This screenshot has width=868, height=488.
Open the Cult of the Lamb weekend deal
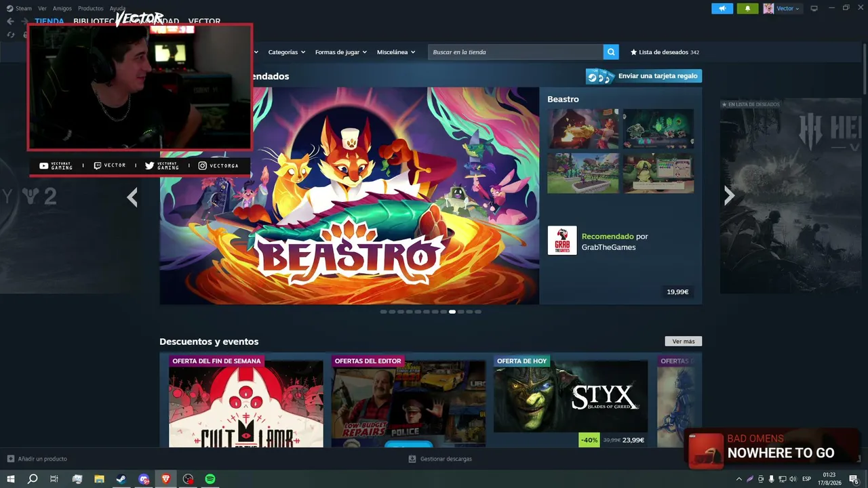(x=246, y=404)
